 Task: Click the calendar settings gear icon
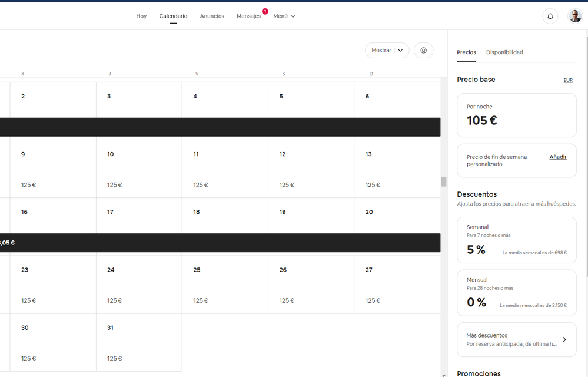[423, 51]
